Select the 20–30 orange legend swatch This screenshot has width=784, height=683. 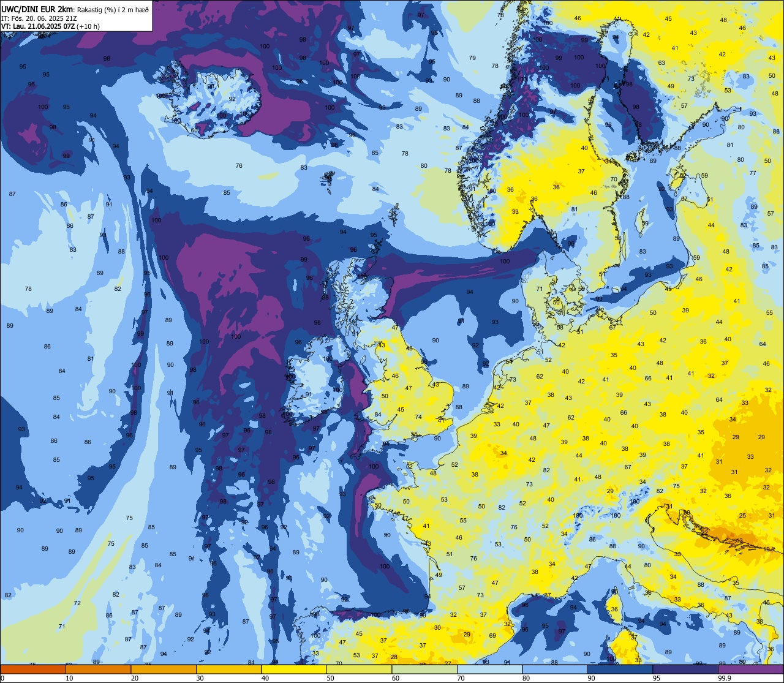pos(164,670)
